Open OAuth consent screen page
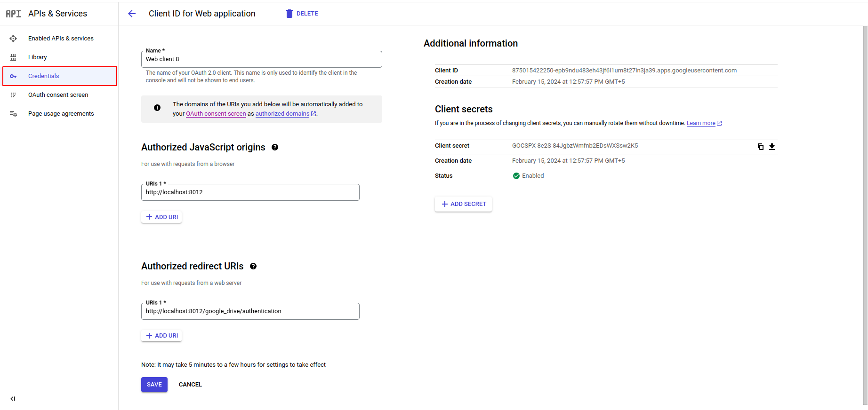Viewport: 868px width, 410px height. [58, 95]
